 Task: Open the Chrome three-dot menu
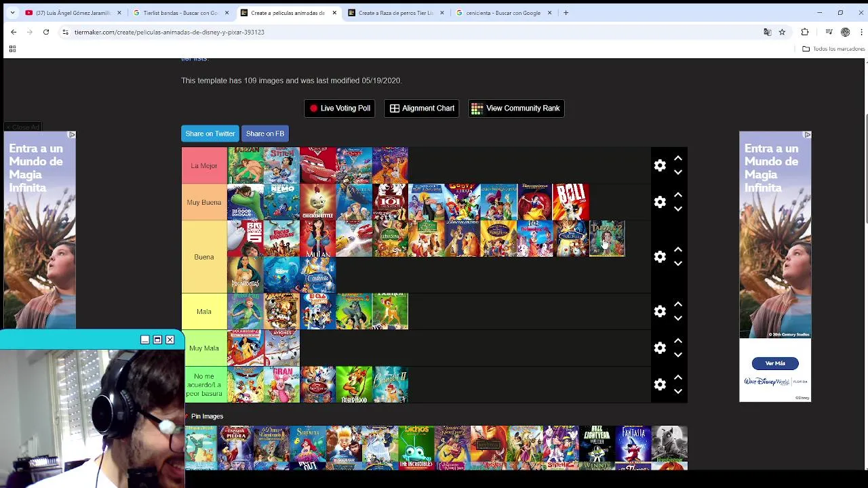tap(861, 32)
